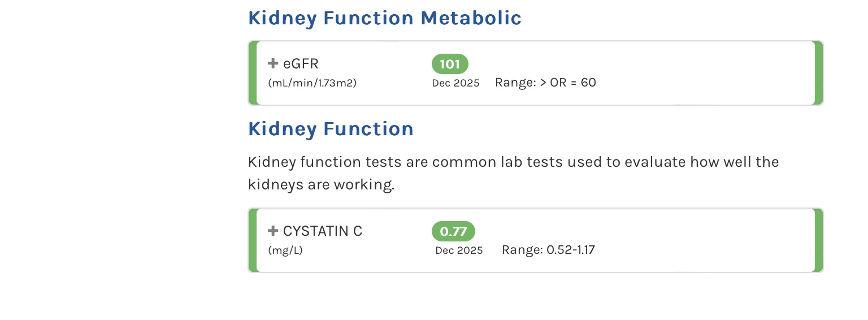Screen dimensions: 868x320
Task: Click right green status bar of eGFR card
Action: pos(819,73)
